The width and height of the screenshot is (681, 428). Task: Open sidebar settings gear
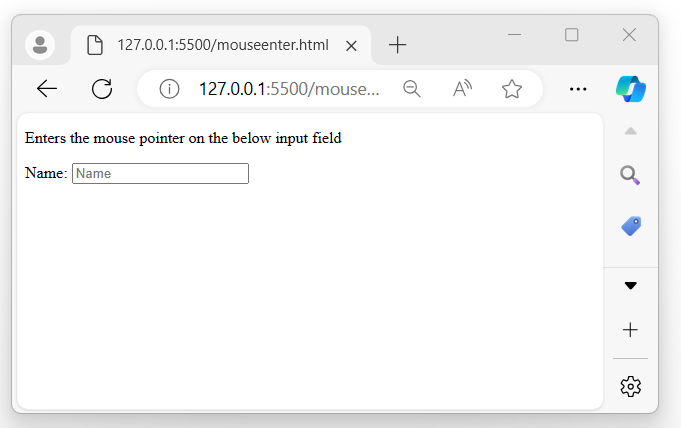pos(630,386)
